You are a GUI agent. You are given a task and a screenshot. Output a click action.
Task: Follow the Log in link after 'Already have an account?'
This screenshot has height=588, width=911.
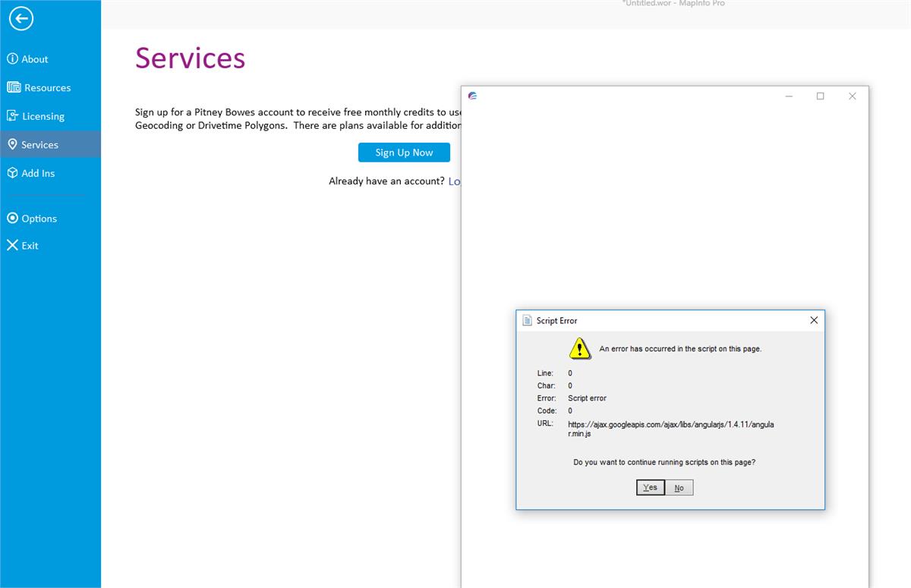tap(455, 181)
